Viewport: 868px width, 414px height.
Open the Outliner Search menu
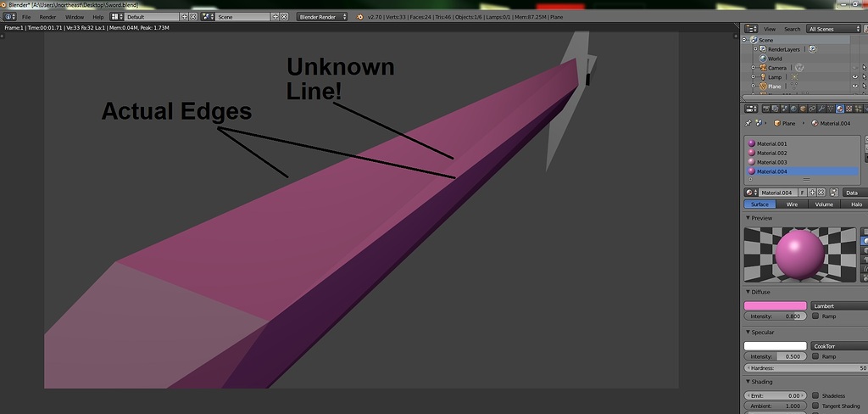pos(793,29)
